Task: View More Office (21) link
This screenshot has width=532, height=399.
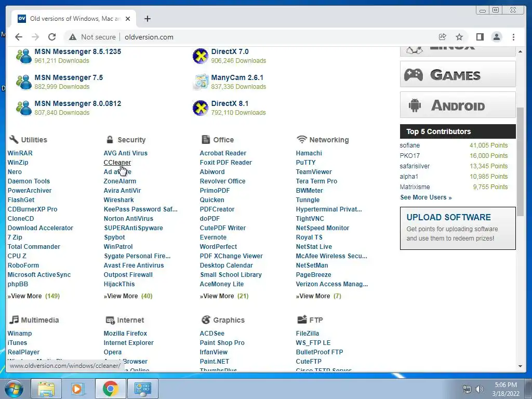Action: (224, 296)
